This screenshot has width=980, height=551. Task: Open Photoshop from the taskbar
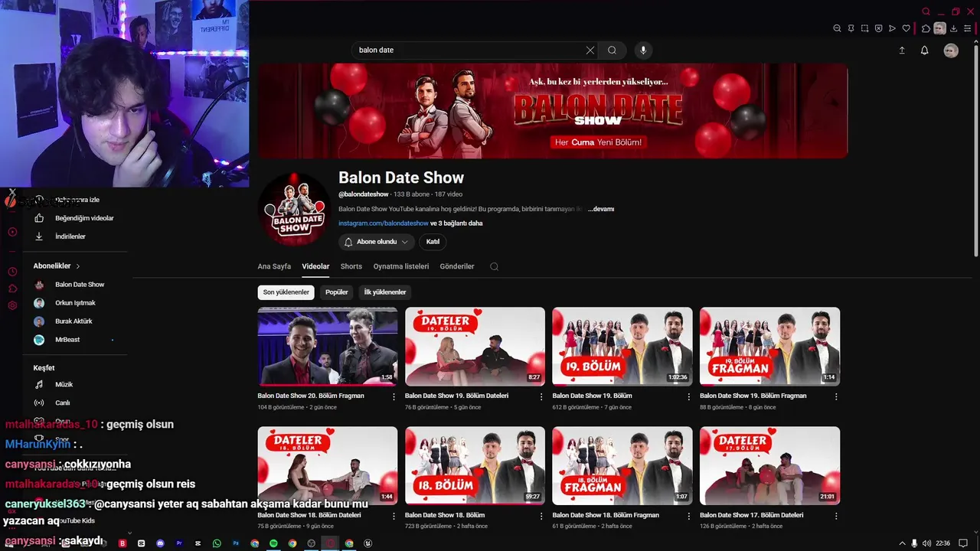236,543
